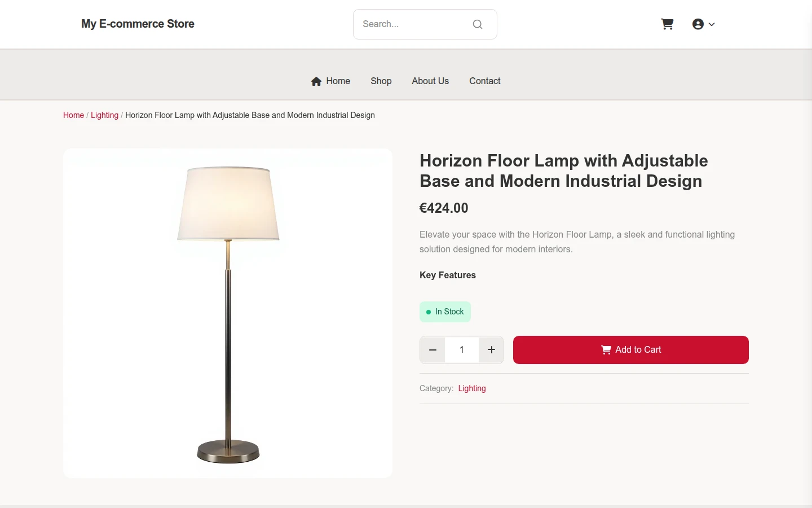Click the cart icon inside Add to Cart
The height and width of the screenshot is (508, 812).
coord(606,350)
